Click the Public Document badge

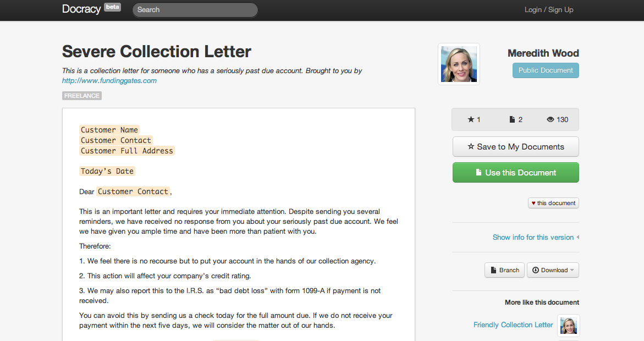click(546, 70)
